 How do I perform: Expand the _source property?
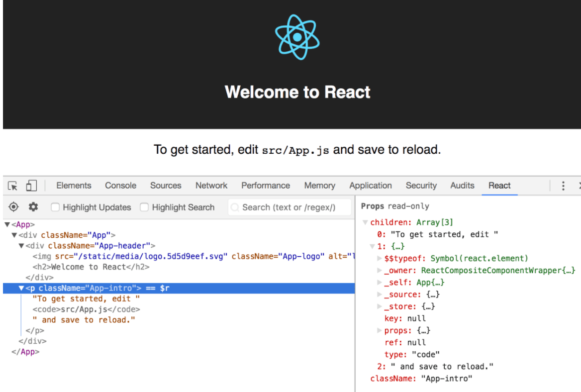click(380, 294)
